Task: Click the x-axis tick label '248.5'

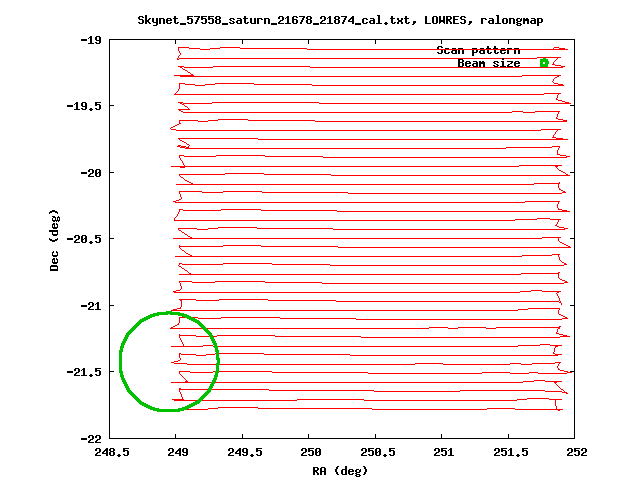Action: pos(112,452)
